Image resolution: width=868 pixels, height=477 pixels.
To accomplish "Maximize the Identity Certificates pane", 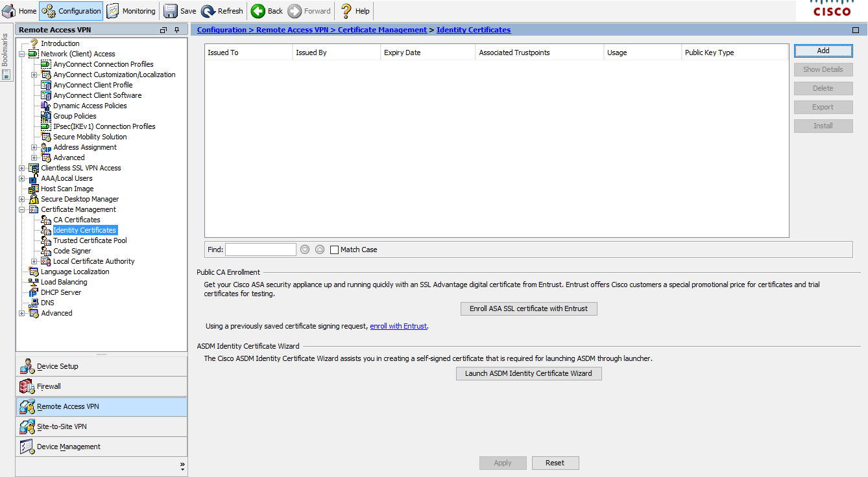I will coord(856,30).
